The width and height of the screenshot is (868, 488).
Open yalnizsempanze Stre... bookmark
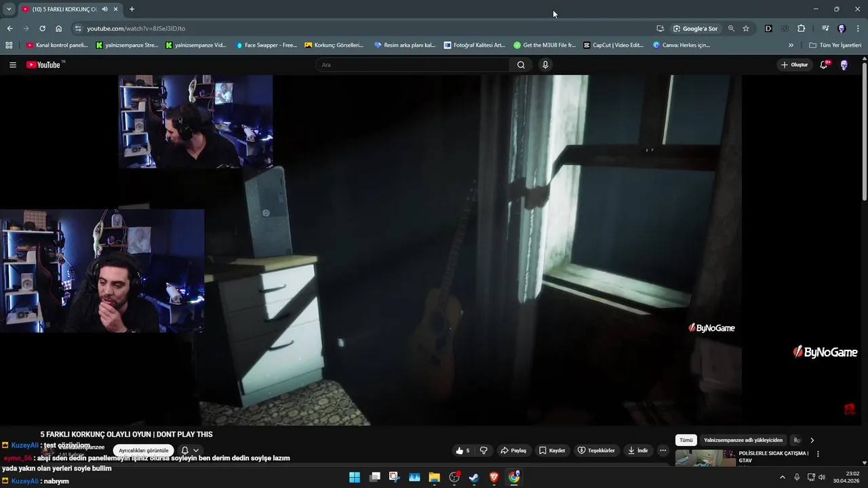point(127,45)
